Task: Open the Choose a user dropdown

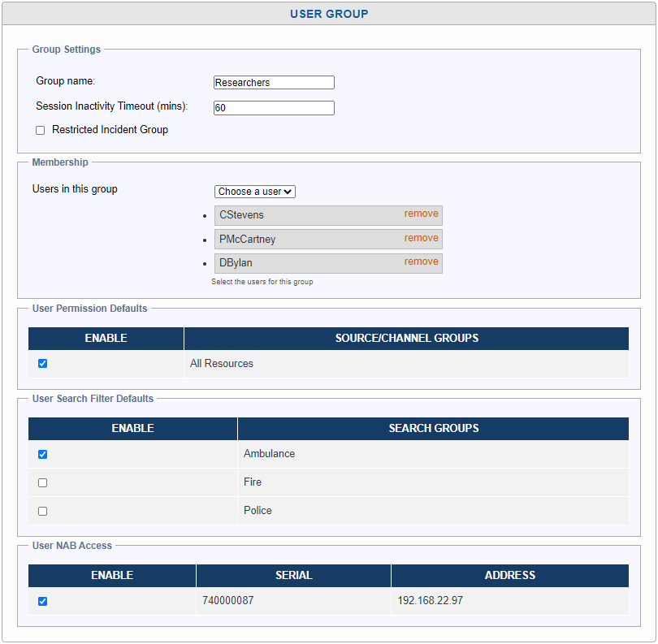Action: tap(255, 192)
